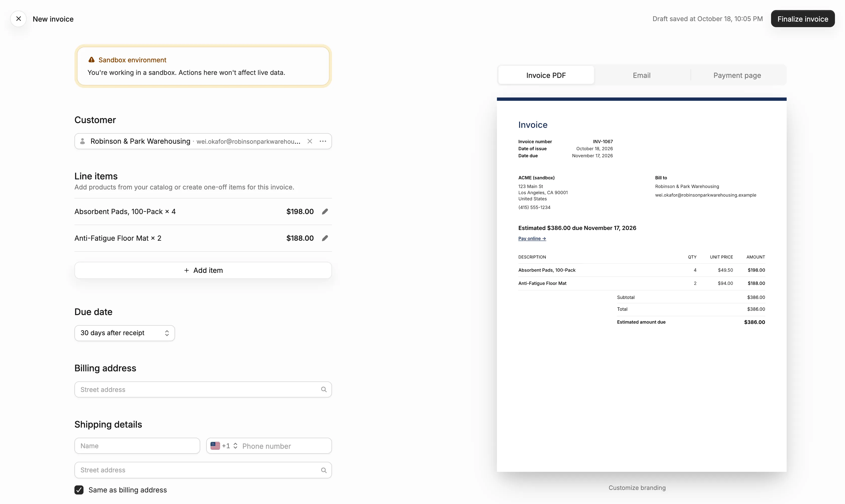Screen dimensions: 845x504
Task: Click the $198.00 line item amount
Action: pyautogui.click(x=300, y=212)
